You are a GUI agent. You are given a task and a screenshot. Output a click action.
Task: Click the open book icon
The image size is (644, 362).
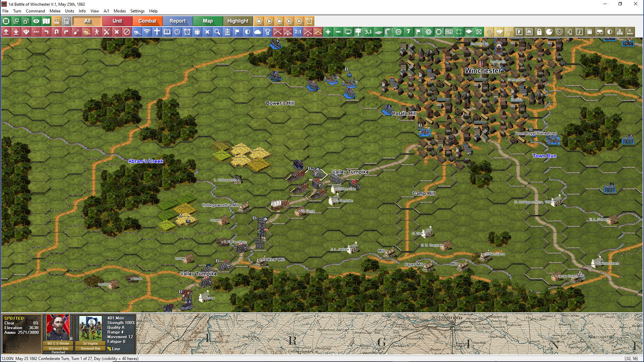pos(167,32)
